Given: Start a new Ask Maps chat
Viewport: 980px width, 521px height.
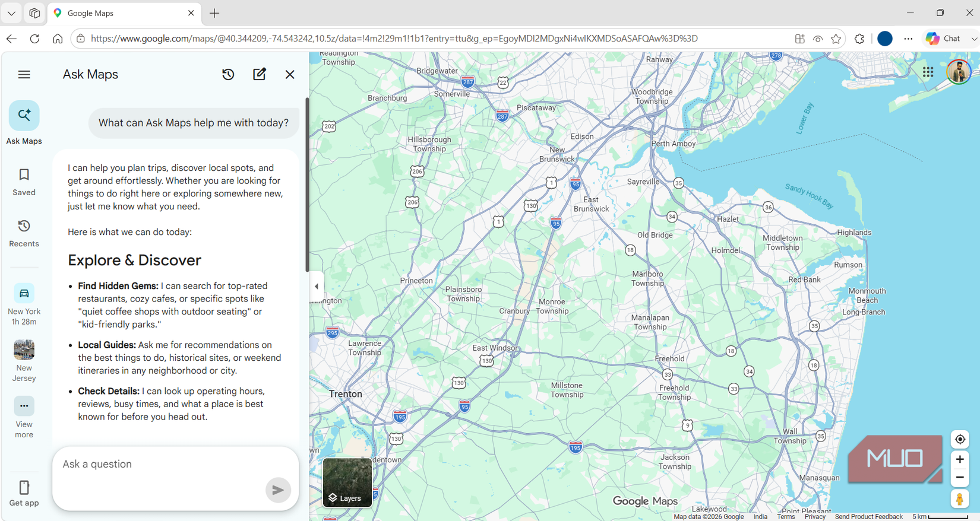Looking at the screenshot, I should tap(260, 74).
